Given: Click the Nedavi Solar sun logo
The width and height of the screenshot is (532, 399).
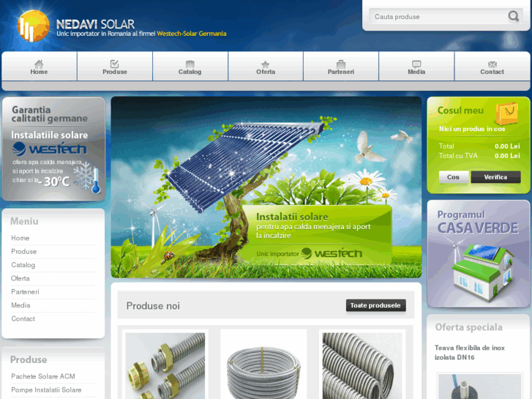Looking at the screenshot, I should 33,26.
